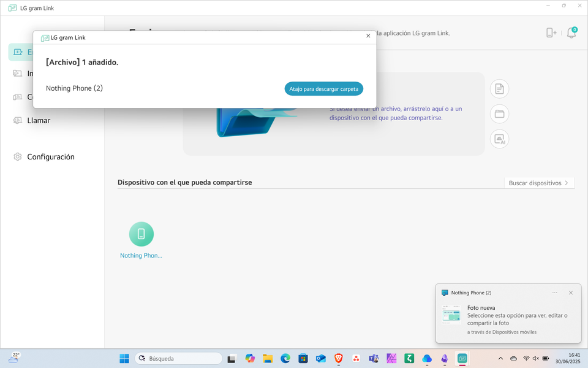The width and height of the screenshot is (588, 368).
Task: Launch Copilot from taskbar
Action: pyautogui.click(x=250, y=359)
